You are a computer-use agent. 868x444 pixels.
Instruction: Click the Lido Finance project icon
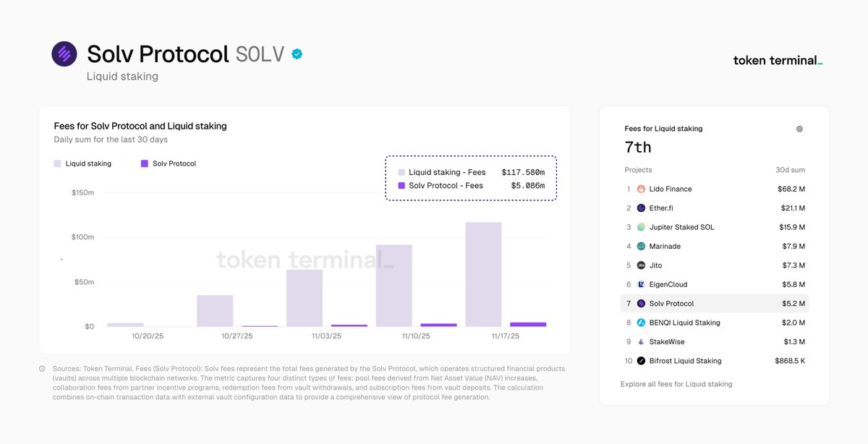coord(639,189)
